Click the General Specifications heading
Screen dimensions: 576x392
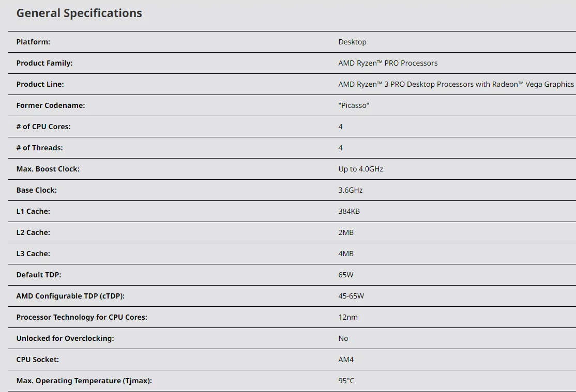pyautogui.click(x=79, y=13)
